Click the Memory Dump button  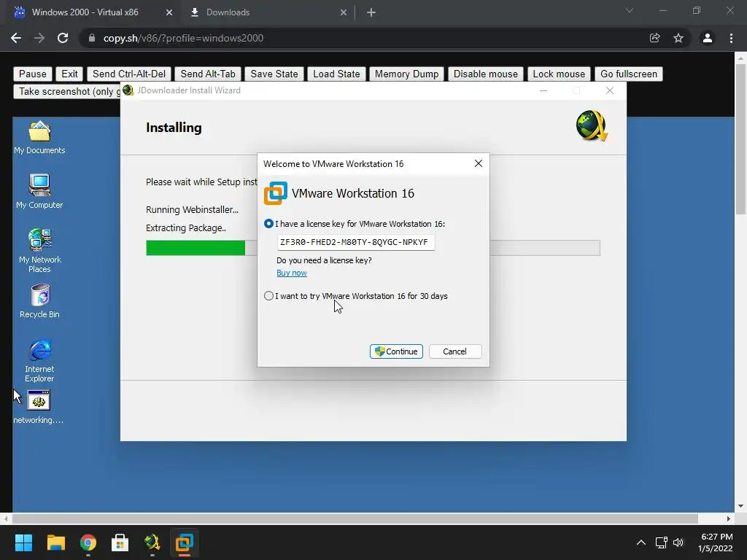[x=406, y=74]
